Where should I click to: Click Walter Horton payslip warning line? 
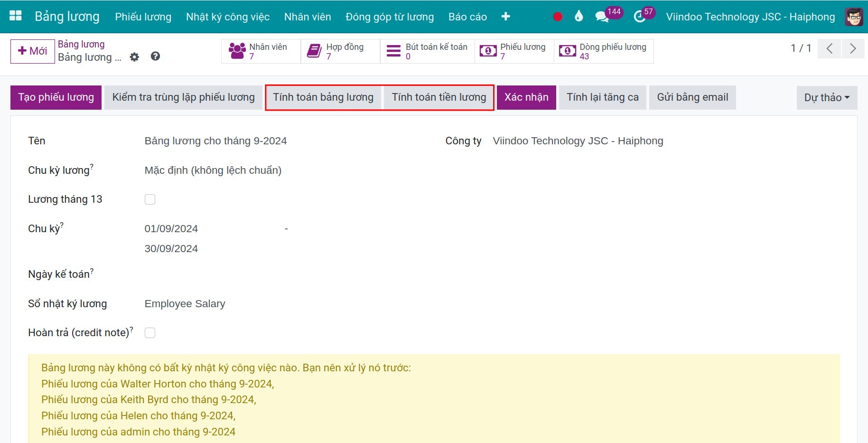[158, 384]
